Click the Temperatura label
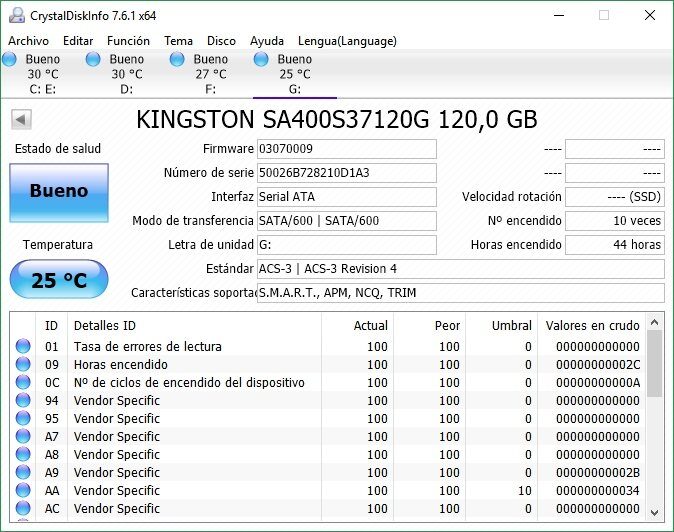Screen dimensions: 674x532 point(58,245)
